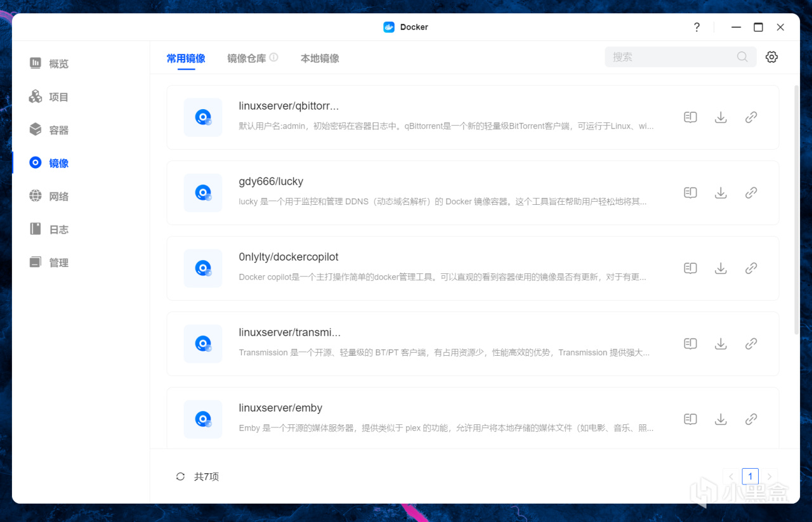Refresh the image list

coord(180,477)
